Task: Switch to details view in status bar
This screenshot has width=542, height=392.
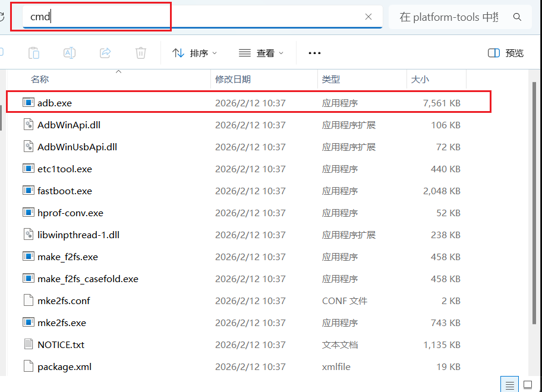Action: coord(509,384)
